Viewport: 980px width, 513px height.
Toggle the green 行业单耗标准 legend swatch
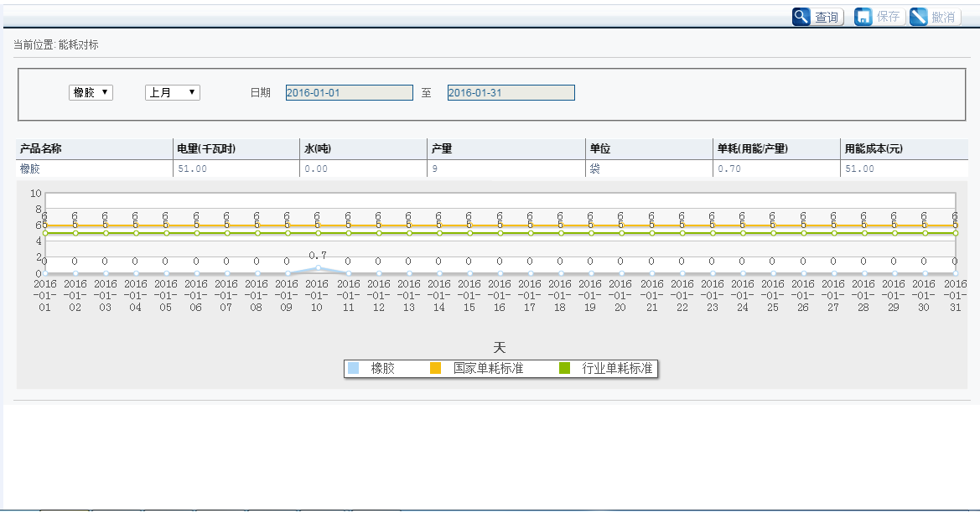coord(564,368)
